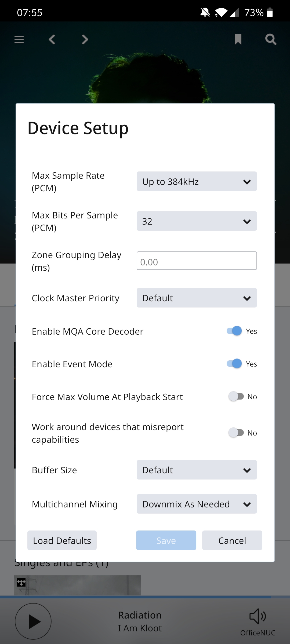Toggle work around misreporting devices switch
Screen dimensions: 290x644
click(236, 433)
